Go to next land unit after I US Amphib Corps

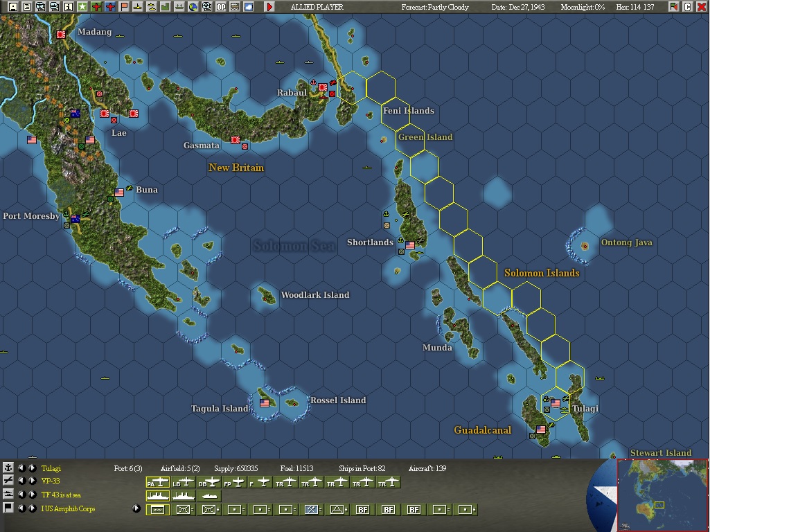tap(32, 508)
